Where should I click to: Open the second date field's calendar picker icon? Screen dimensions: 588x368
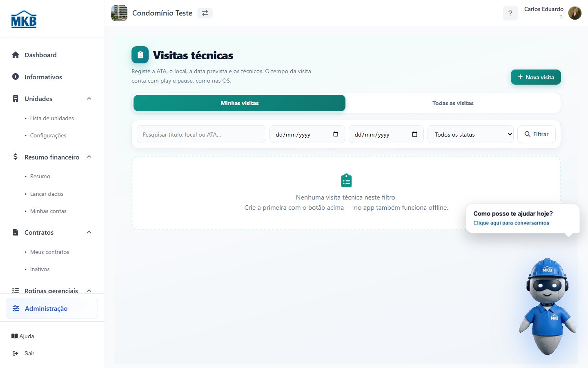414,134
